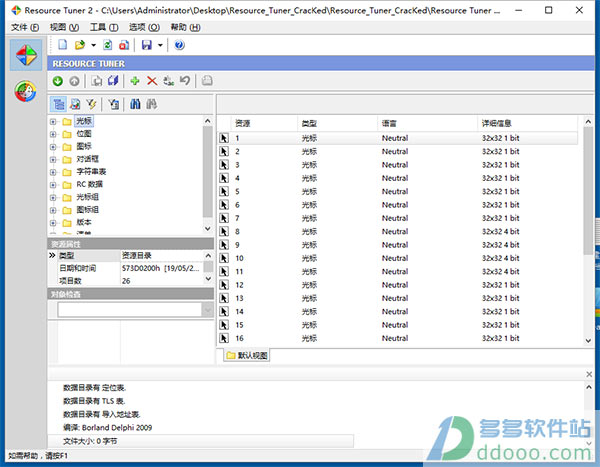Open the combo box in the 对象检查 panel
The image size is (600, 467).
208,310
